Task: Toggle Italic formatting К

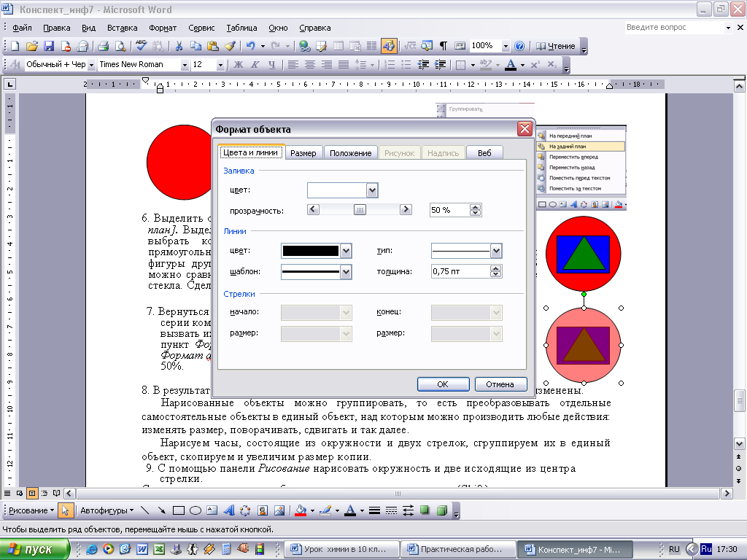Action: (255, 65)
